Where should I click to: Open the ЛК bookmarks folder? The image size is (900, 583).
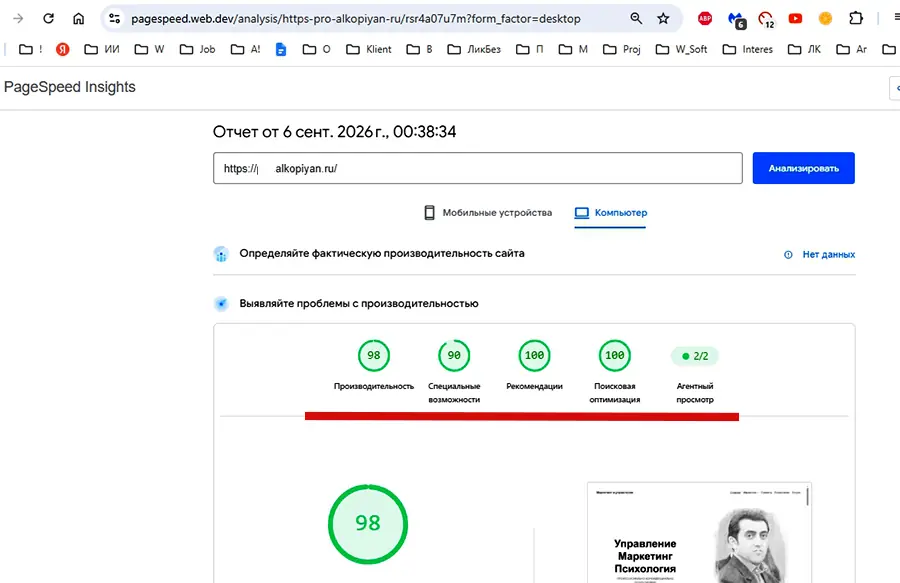coord(804,49)
